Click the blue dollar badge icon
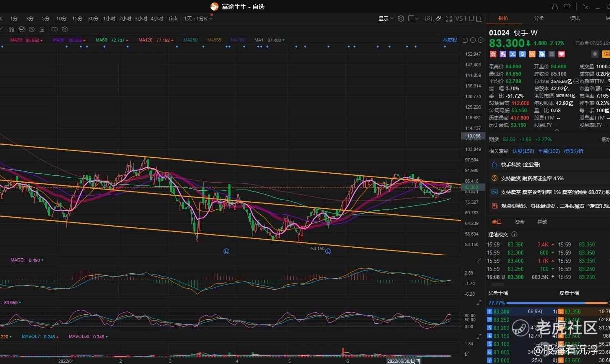610x364 pixels. [x=522, y=54]
